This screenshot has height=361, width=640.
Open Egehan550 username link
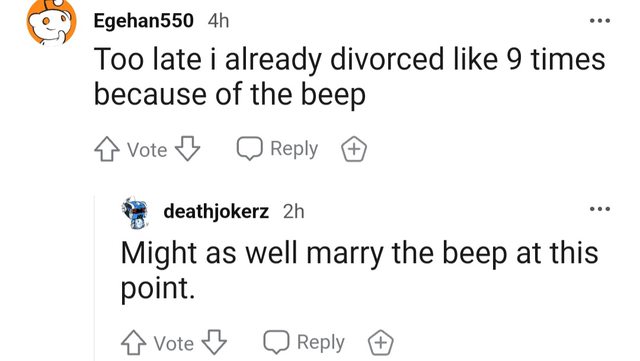point(143,20)
